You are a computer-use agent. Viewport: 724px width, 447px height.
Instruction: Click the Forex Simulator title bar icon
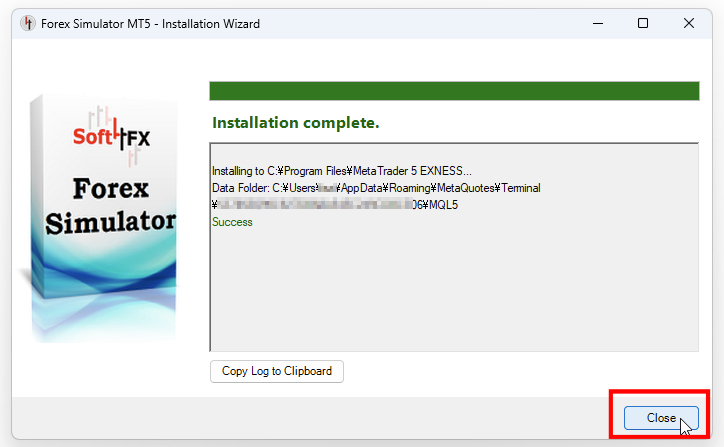28,24
